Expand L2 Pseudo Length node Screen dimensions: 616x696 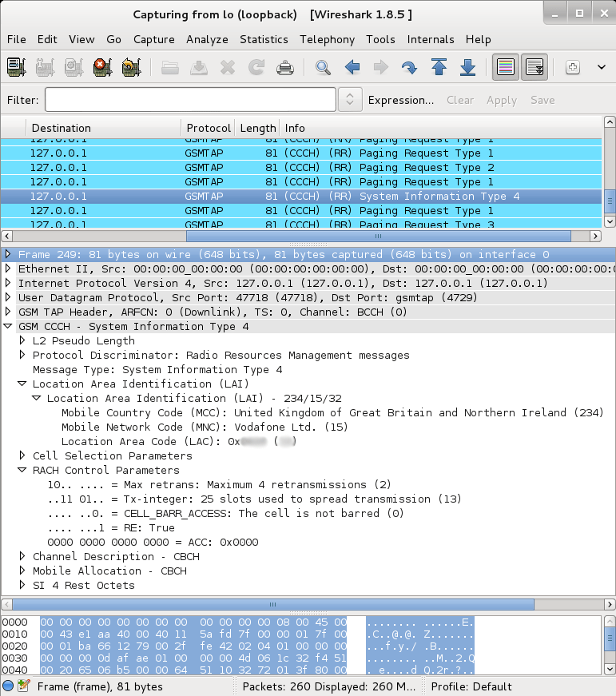(x=22, y=340)
